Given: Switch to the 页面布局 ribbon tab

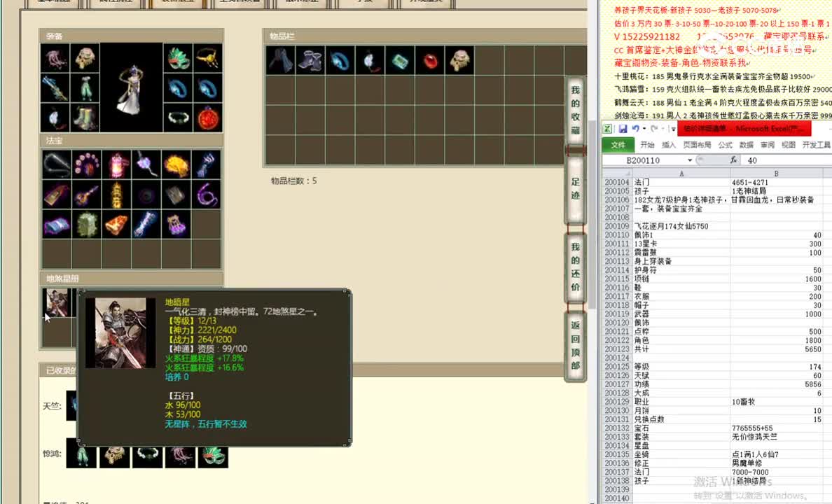Looking at the screenshot, I should coord(697,145).
